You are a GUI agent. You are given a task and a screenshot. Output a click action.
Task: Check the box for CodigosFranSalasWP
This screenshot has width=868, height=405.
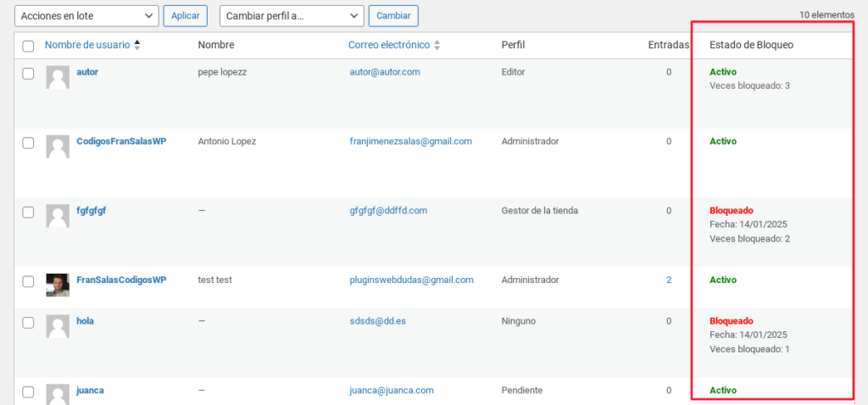coord(28,142)
